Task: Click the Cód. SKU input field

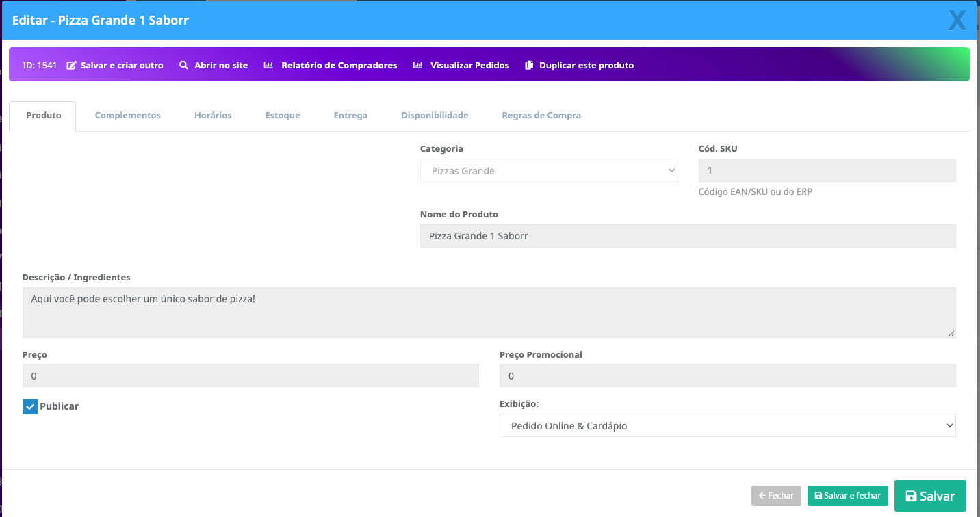Action: pos(827,171)
